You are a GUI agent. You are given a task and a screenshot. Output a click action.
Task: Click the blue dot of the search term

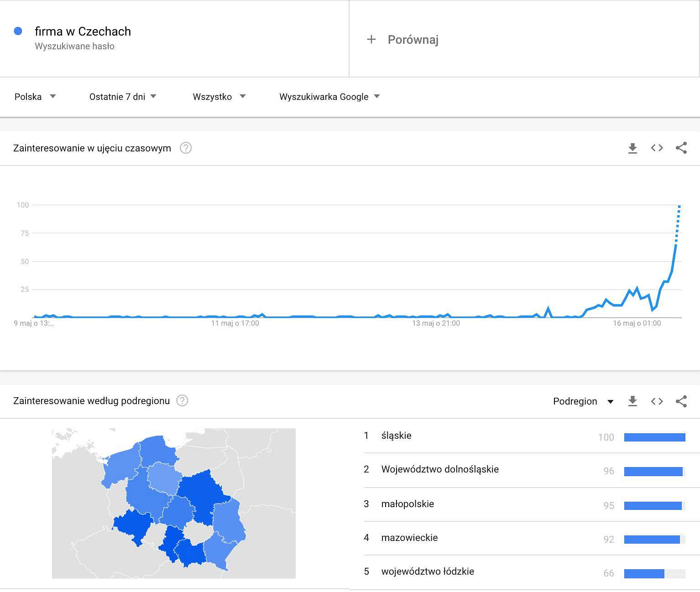coord(18,31)
